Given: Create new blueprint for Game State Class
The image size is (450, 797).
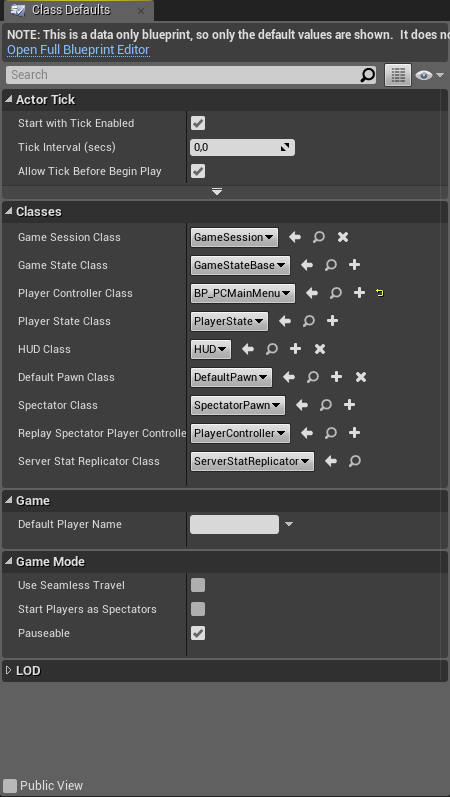Looking at the screenshot, I should [x=354, y=265].
